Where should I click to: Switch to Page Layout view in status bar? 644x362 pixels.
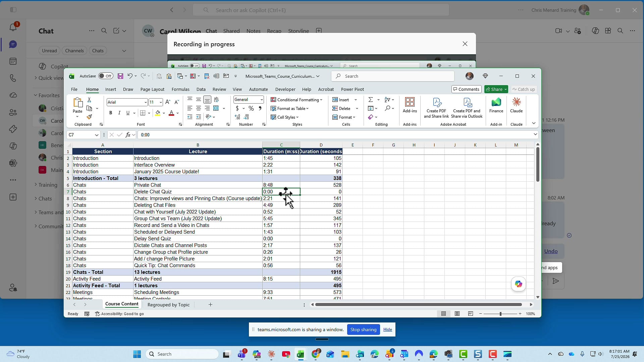pyautogui.click(x=457, y=314)
